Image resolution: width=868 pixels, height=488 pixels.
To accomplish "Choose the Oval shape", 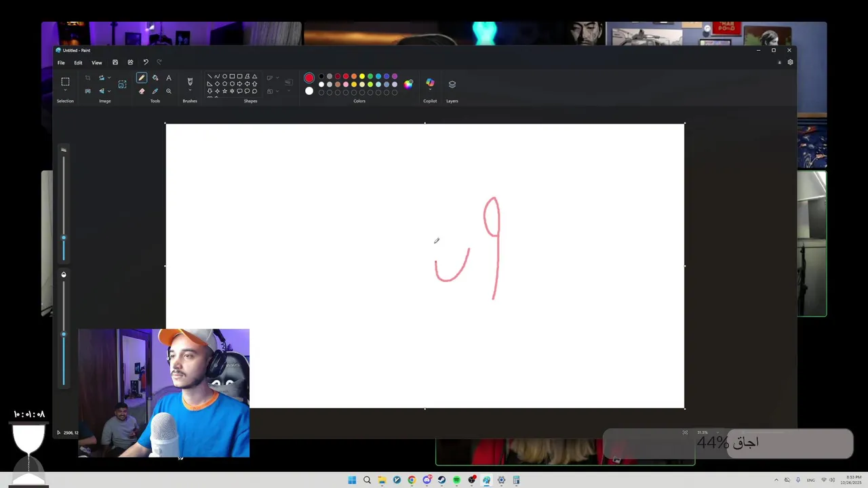I will 224,76.
